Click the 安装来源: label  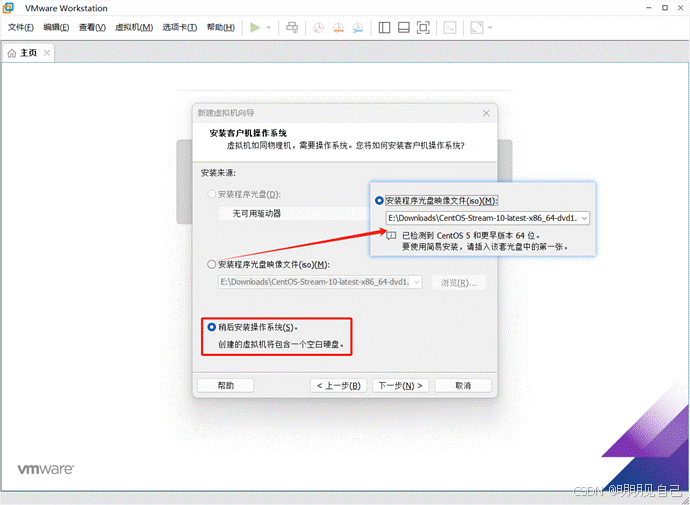pyautogui.click(x=218, y=173)
